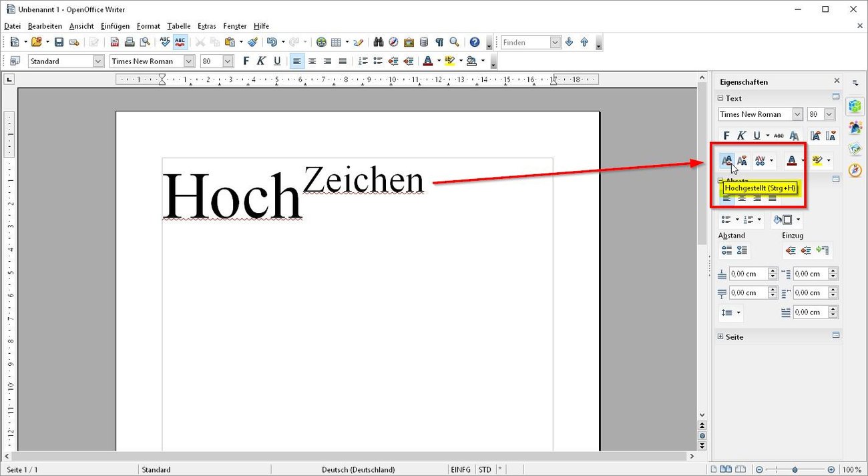Select the Superscript formatting icon in sidebar
Viewport: 868px width, 476px height.
click(x=726, y=160)
